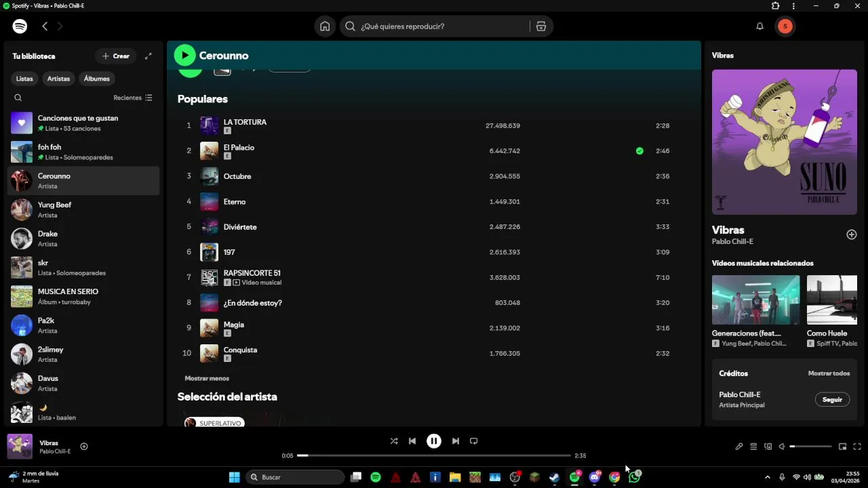Enter full screen mode
This screenshot has width=868, height=488.
857,447
